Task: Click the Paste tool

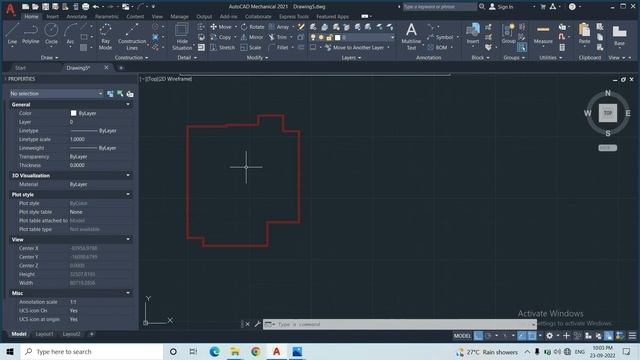Action: [x=584, y=33]
